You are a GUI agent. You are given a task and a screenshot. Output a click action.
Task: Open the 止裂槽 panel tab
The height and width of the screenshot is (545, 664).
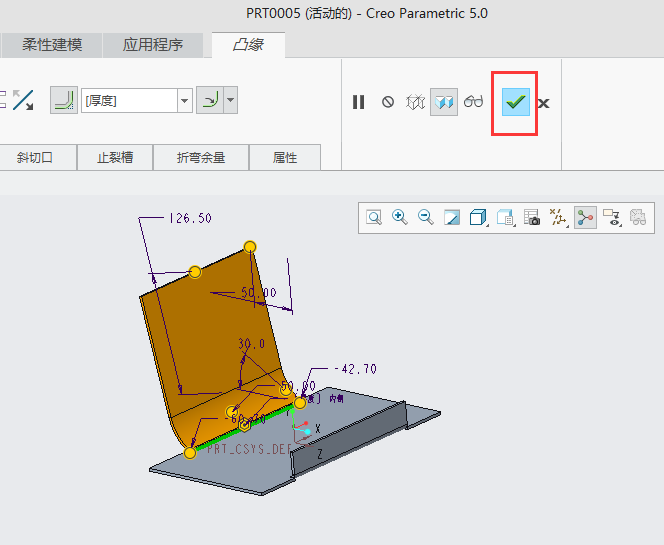coord(115,157)
